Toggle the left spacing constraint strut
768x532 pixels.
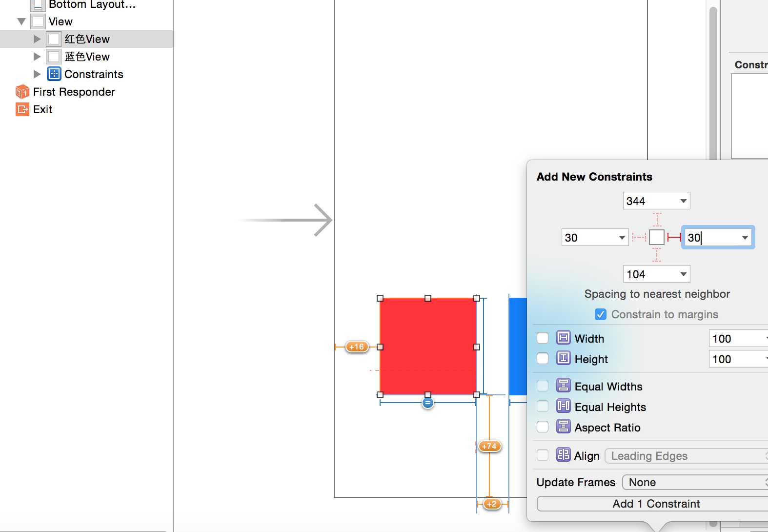[639, 238]
